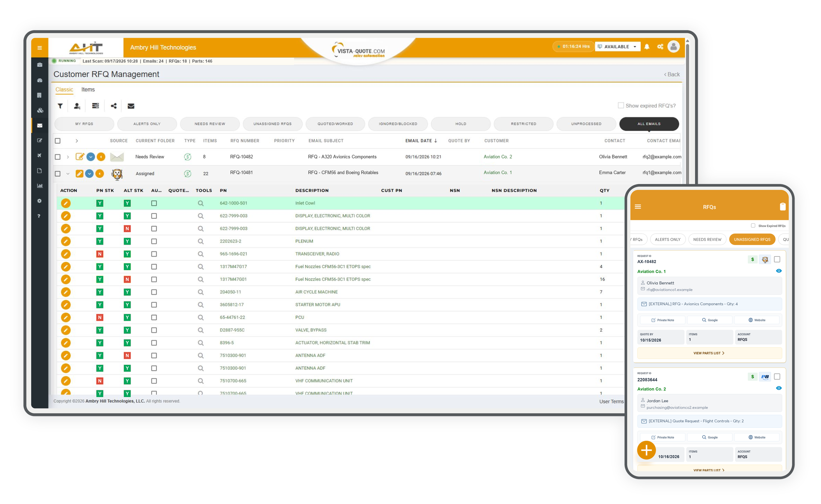Screen dimensions: 821x504
Task: Open the envelope icon in the sidebar
Action: 40,126
